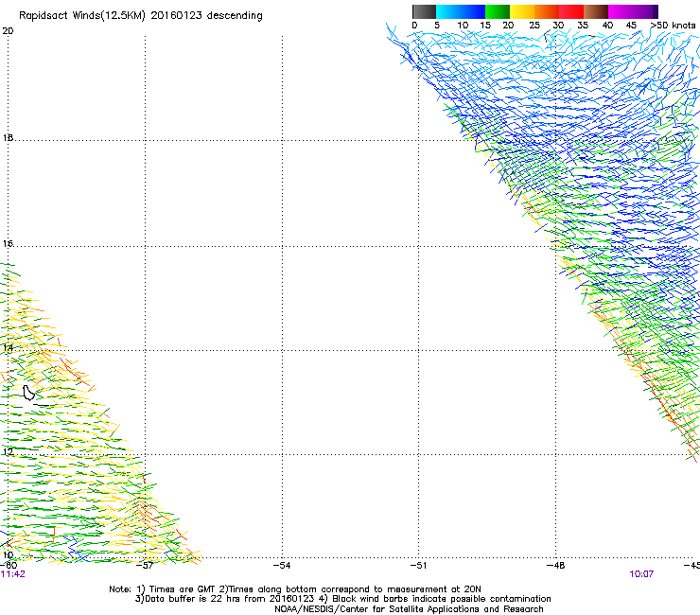Click the legend value '15' under the color bar

[485, 26]
